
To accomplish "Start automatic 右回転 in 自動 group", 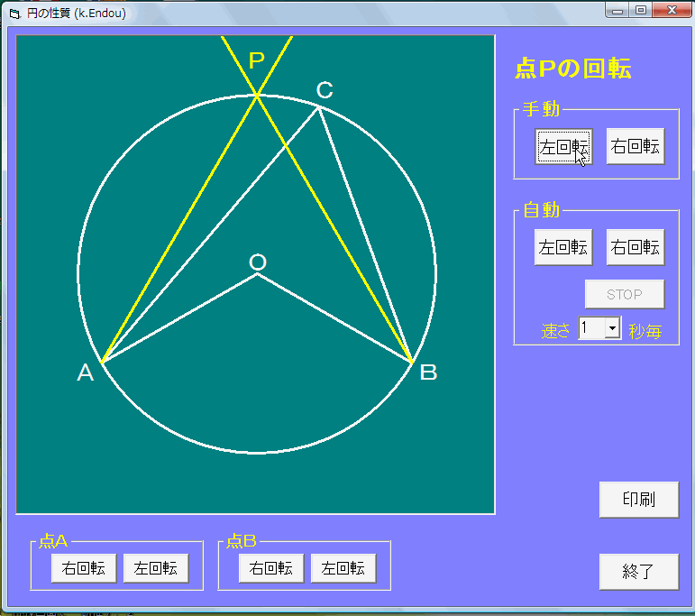I will point(636,247).
